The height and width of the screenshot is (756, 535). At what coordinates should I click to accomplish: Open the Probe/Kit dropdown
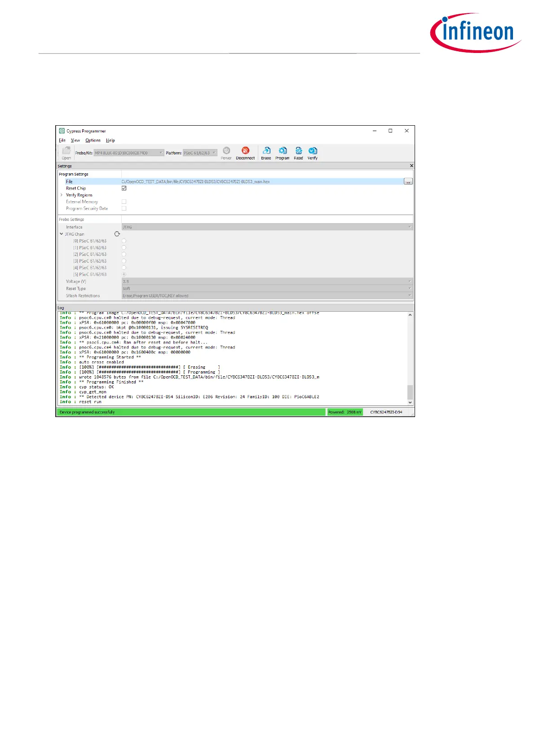click(128, 153)
